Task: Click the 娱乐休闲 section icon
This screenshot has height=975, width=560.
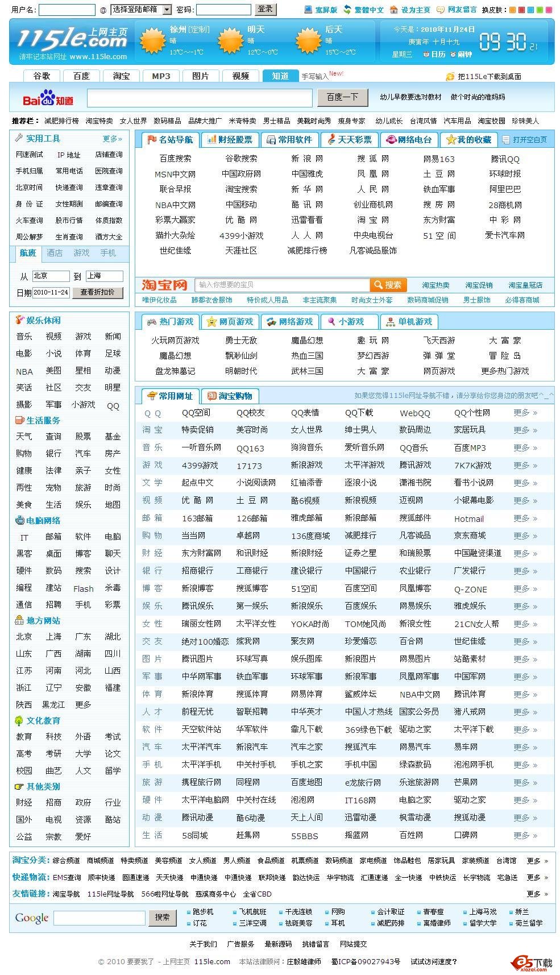Action: tap(20, 320)
